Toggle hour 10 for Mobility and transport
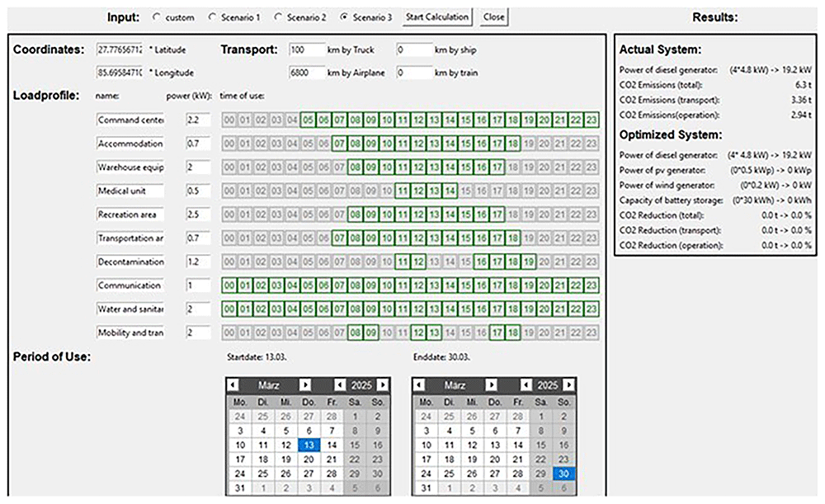The height and width of the screenshot is (504, 825). coord(387,333)
